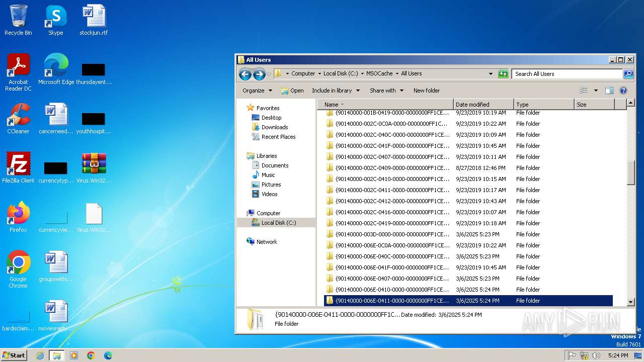Click the Search All Users field

[x=568, y=74]
